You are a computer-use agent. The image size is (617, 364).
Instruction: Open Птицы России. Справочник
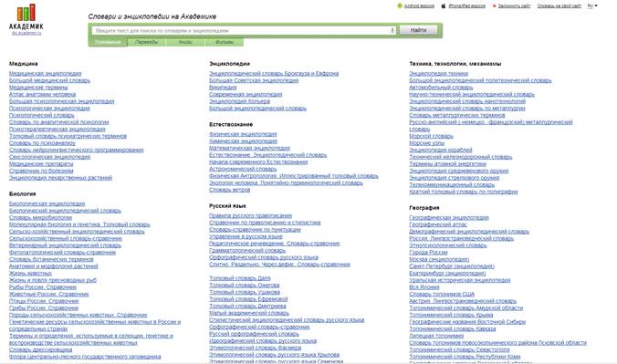[44, 301]
